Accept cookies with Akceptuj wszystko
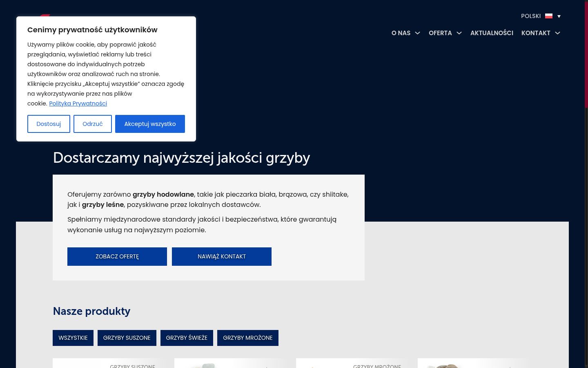This screenshot has width=588, height=368. point(150,124)
